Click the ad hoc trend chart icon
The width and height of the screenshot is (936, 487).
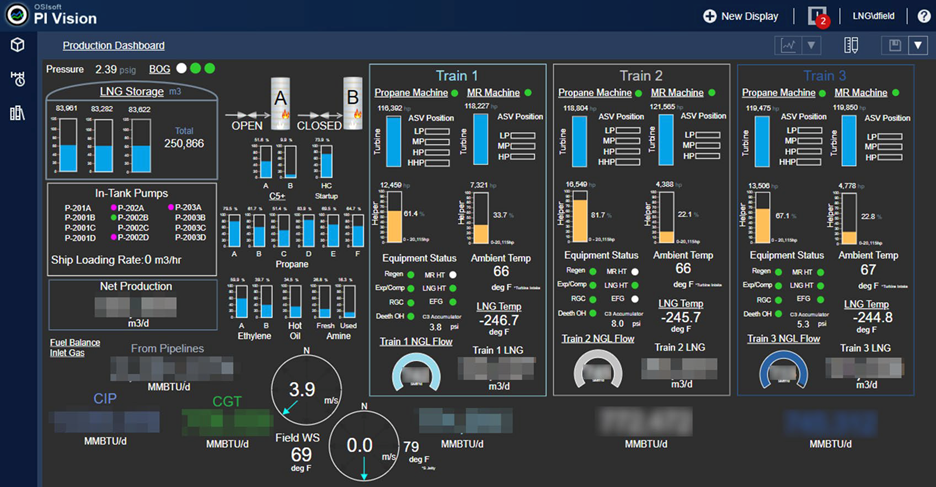pos(789,45)
